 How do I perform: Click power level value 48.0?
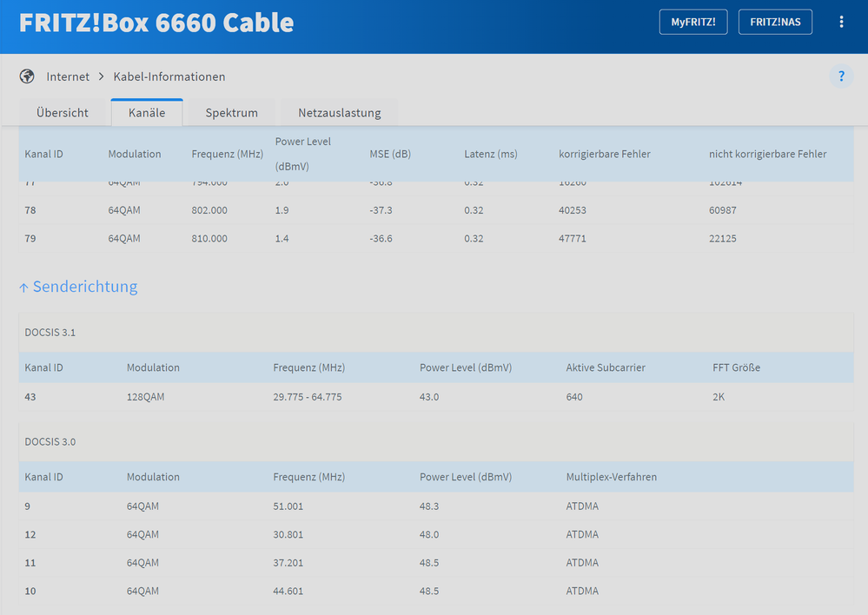coord(429,535)
